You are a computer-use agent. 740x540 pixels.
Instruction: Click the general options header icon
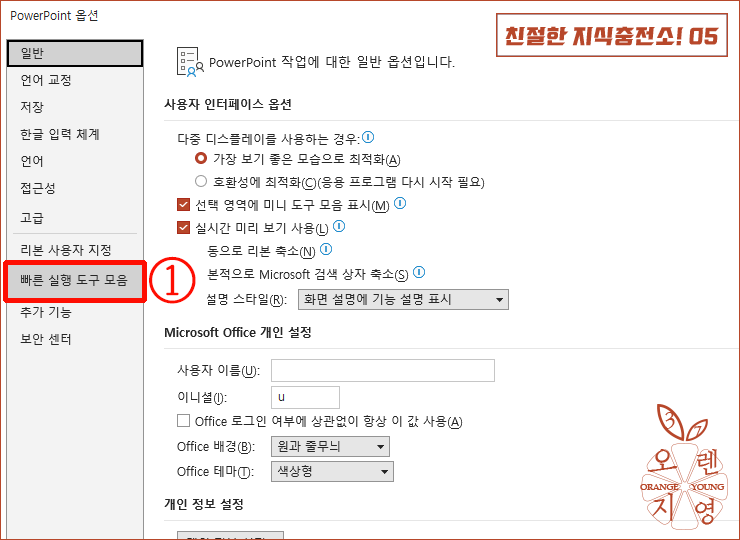tap(190, 62)
